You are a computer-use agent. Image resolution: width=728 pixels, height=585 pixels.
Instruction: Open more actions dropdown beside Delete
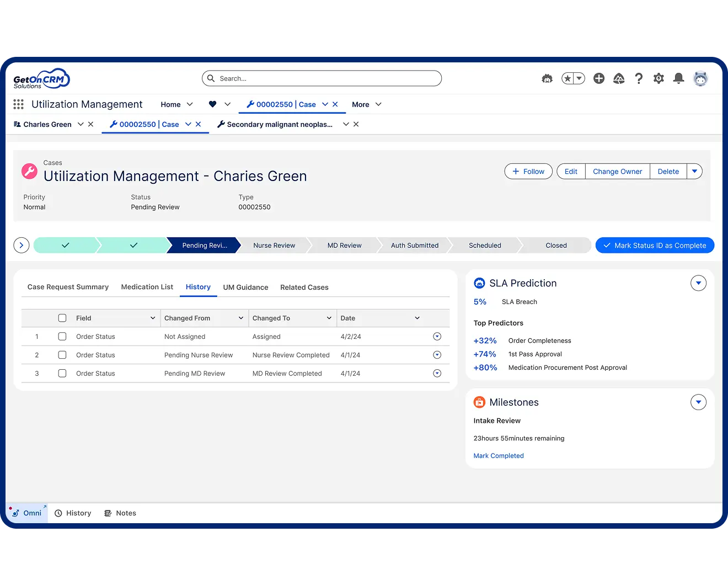coord(694,172)
